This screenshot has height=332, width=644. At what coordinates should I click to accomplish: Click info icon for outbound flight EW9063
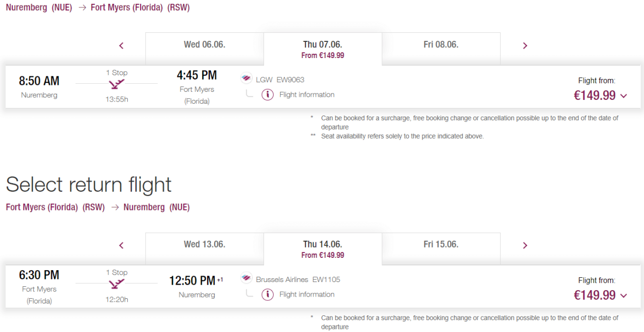267,95
